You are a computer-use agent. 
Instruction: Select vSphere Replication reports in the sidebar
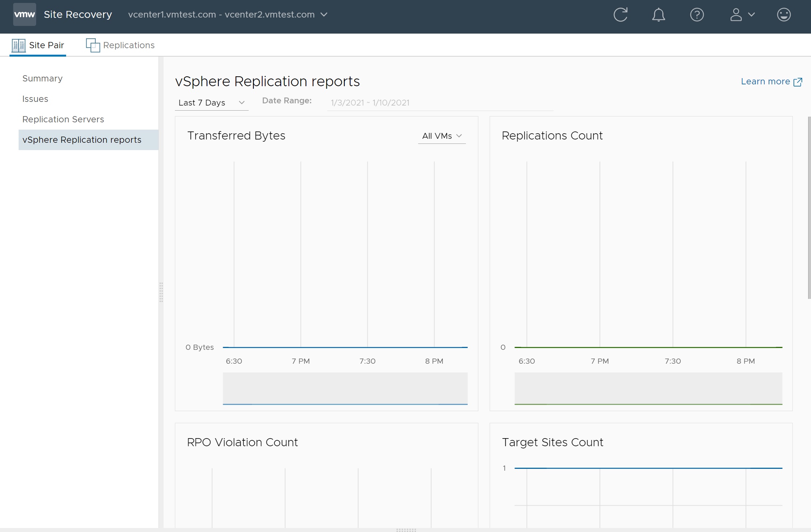82,140
